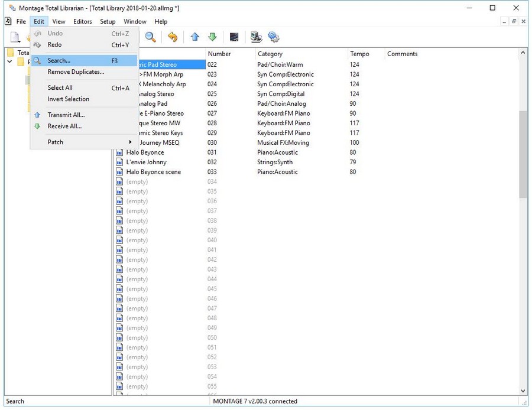Click the vertical scrollbar thumb of patch list
The width and height of the screenshot is (532, 410).
(523, 154)
